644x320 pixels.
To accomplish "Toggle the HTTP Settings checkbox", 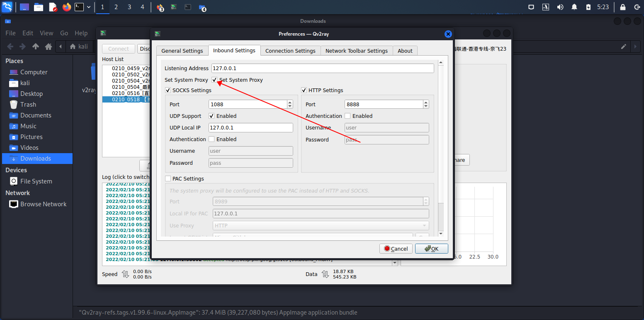I will (x=304, y=90).
